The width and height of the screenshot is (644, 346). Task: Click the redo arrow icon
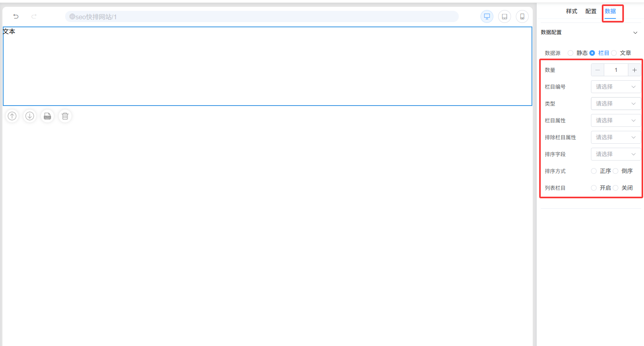34,16
